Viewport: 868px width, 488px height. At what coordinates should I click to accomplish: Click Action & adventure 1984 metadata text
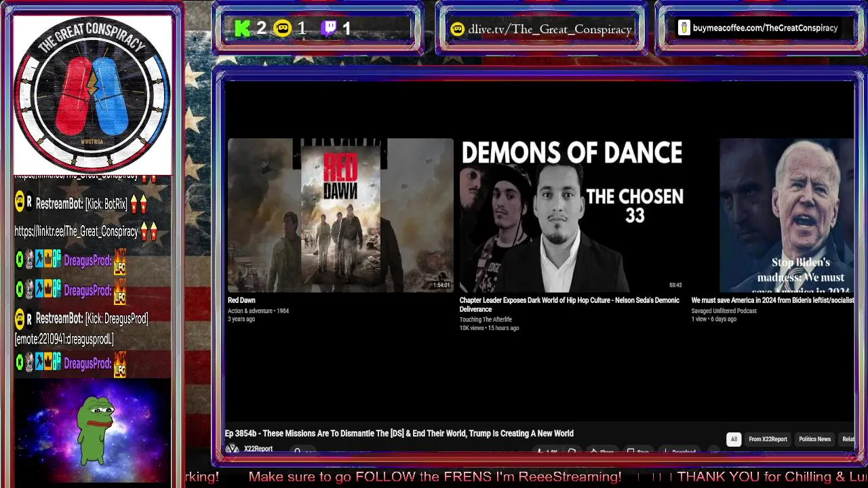coord(258,311)
